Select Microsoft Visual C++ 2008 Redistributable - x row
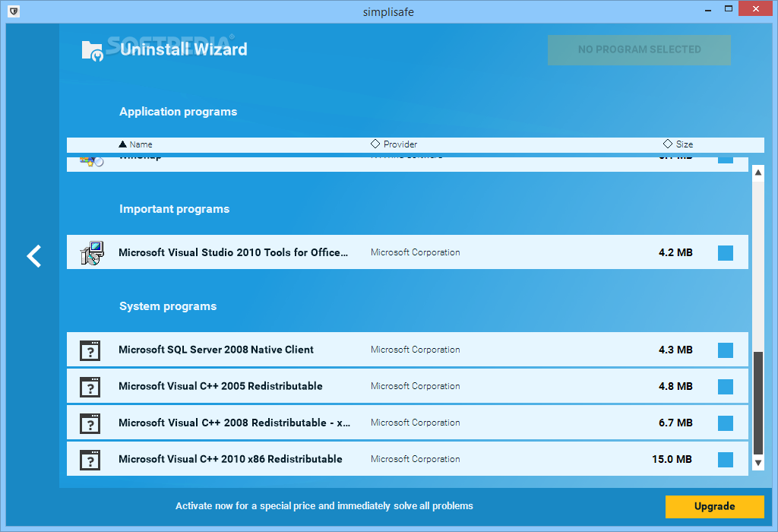This screenshot has height=532, width=778. click(x=407, y=423)
